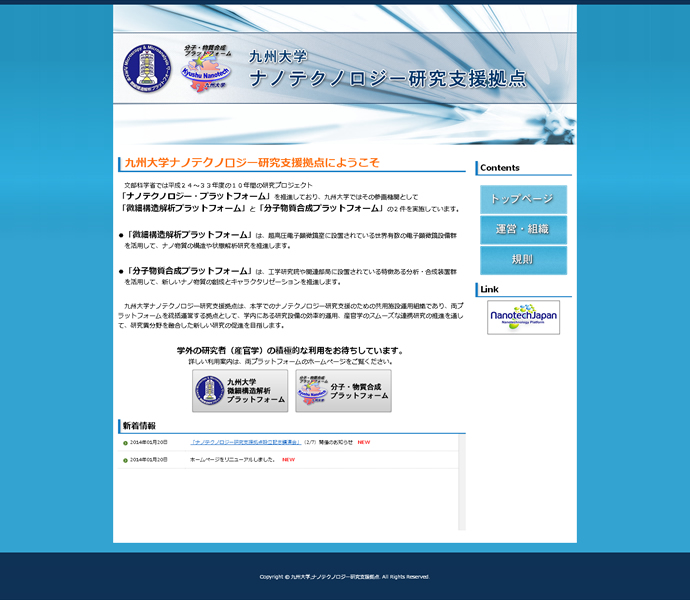Click the red NEW label on 講演会 row
Screen dimensions: 690x600
point(364,442)
